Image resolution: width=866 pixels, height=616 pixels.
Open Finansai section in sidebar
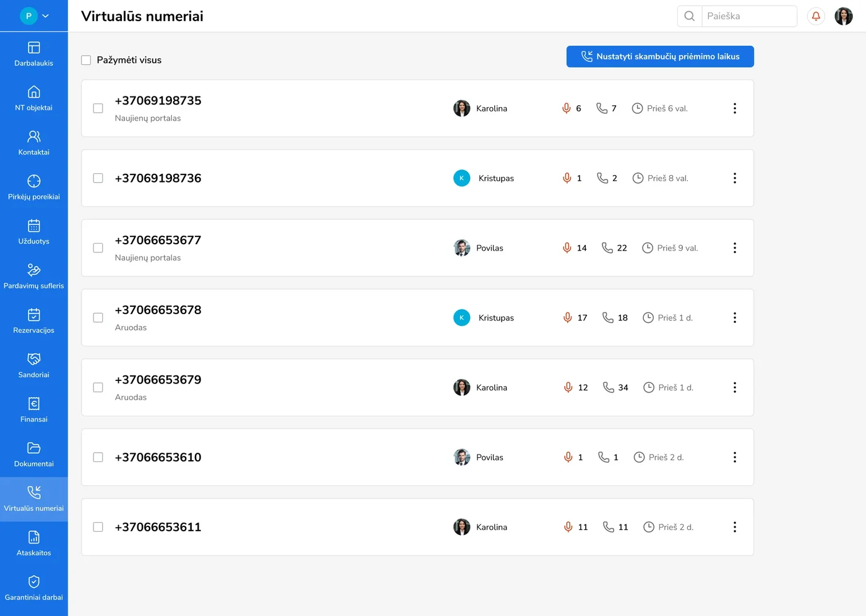pyautogui.click(x=34, y=410)
